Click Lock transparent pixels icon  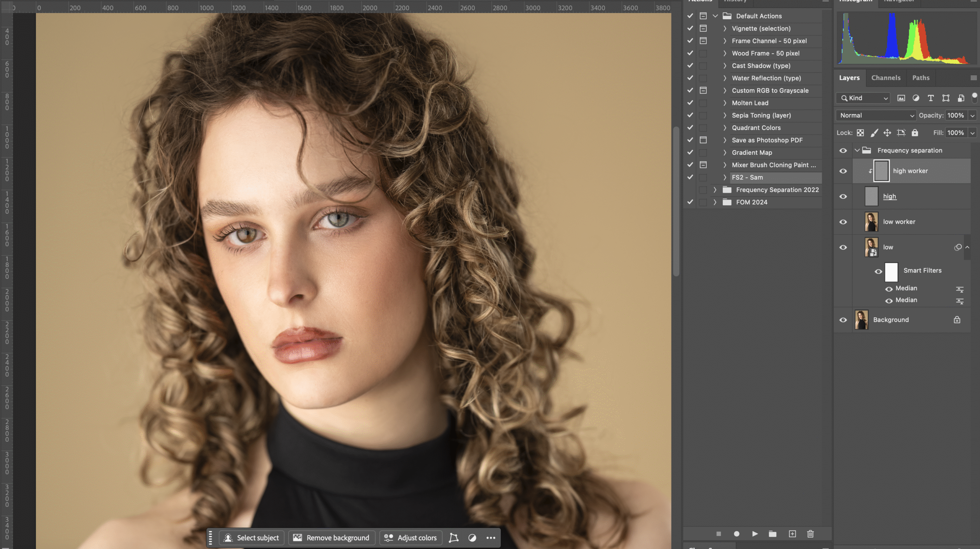click(x=860, y=133)
